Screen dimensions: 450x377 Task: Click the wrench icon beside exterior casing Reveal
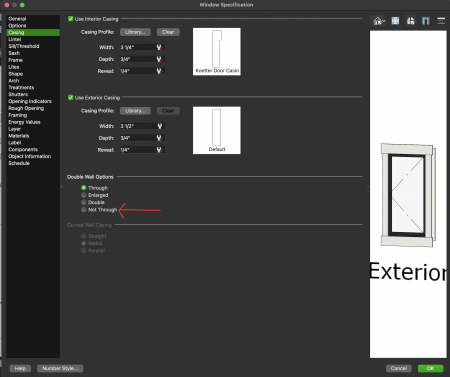coord(160,150)
